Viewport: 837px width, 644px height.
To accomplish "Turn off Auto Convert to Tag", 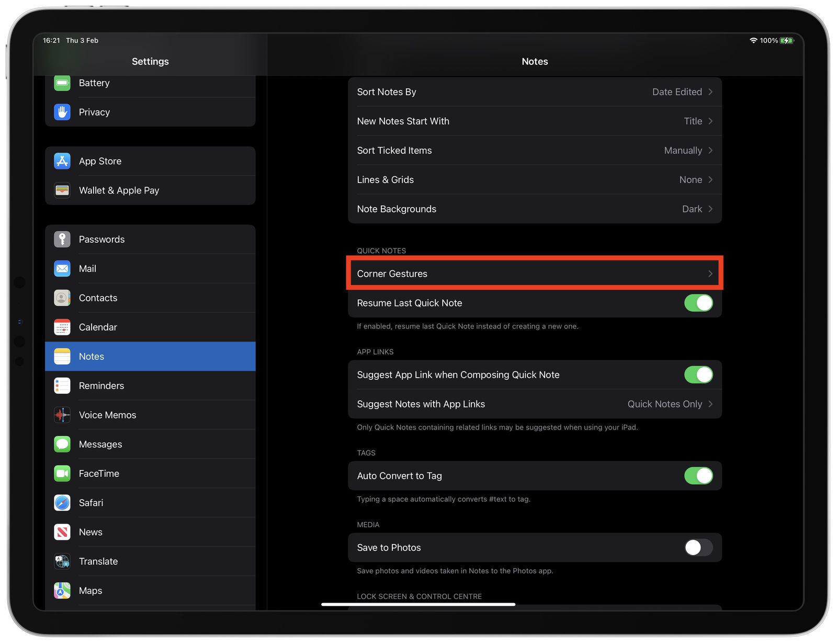I will 698,476.
